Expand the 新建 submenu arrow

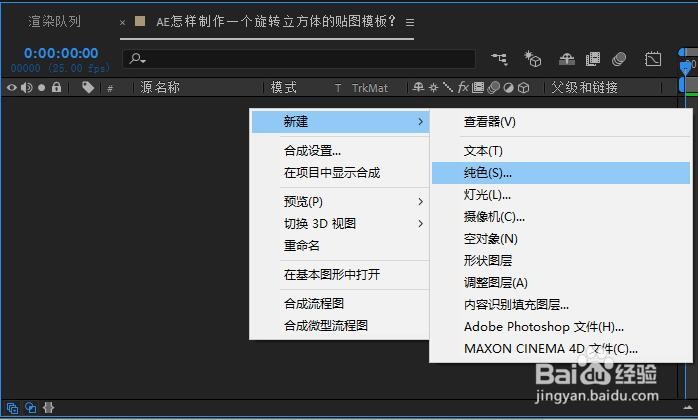[x=420, y=122]
